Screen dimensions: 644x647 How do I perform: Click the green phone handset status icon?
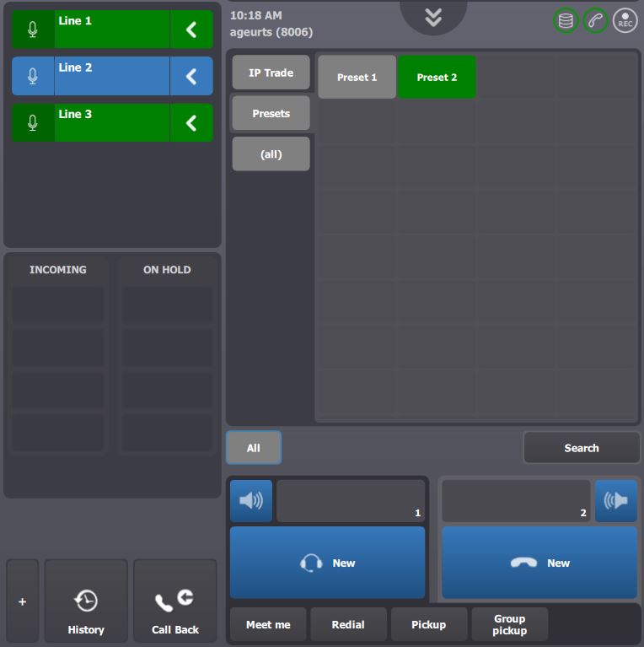click(x=595, y=20)
